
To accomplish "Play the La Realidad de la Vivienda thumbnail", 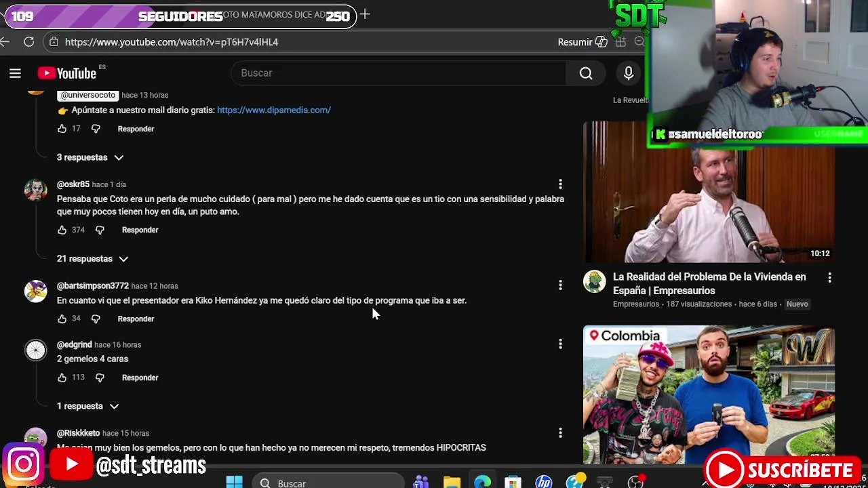I will 709,192.
